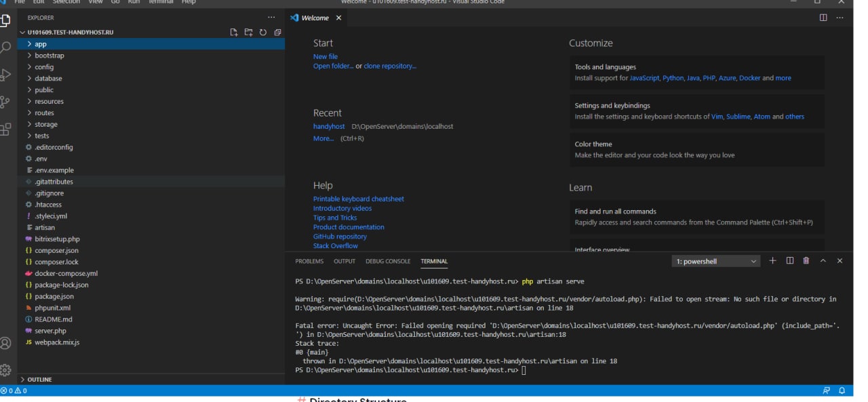This screenshot has width=868, height=402.
Task: Open editor more actions ellipsis
Action: (840, 18)
